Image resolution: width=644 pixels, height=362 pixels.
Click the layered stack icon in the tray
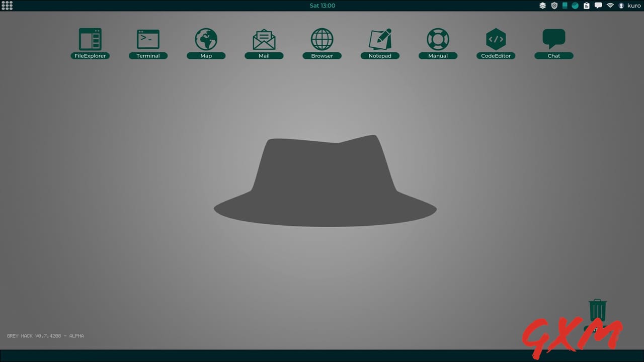tap(542, 6)
